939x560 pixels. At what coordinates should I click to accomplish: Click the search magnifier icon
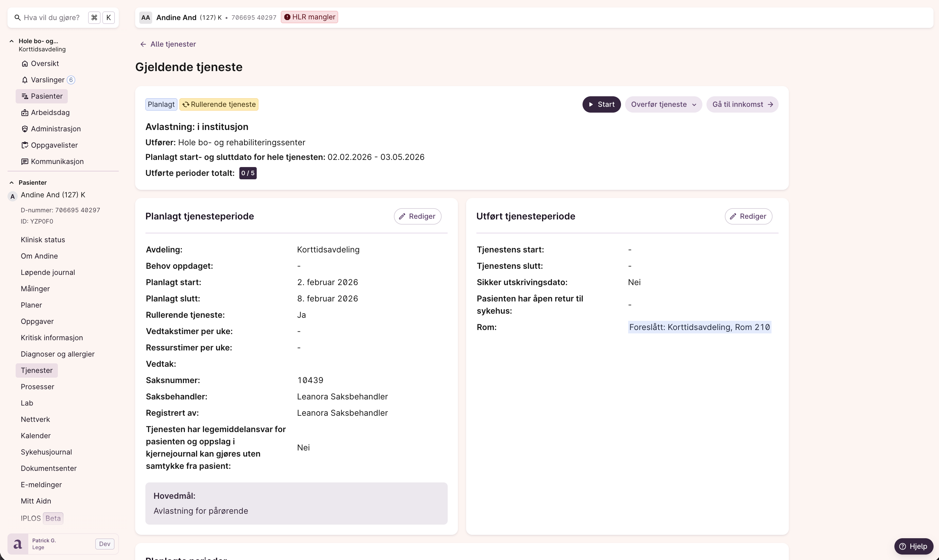pos(17,18)
